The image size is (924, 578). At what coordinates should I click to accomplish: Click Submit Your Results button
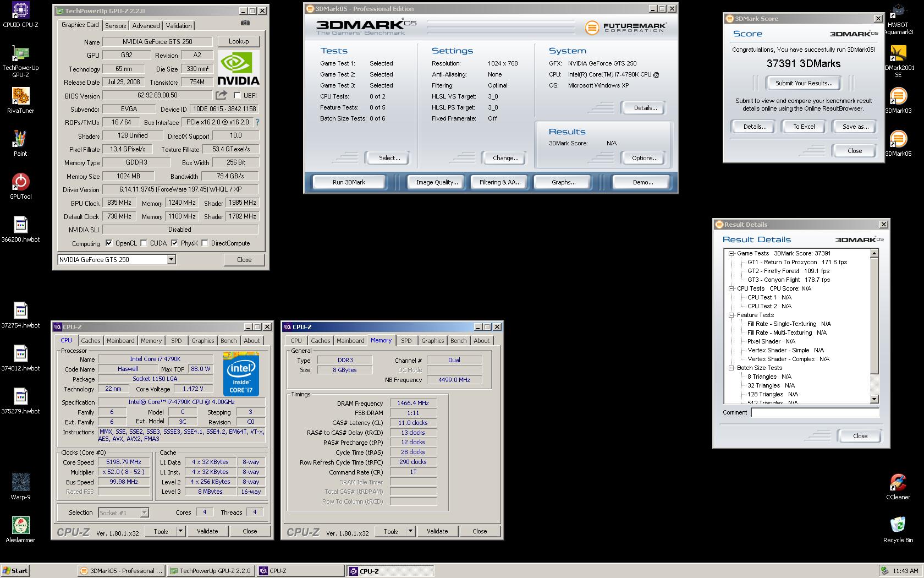coord(804,83)
